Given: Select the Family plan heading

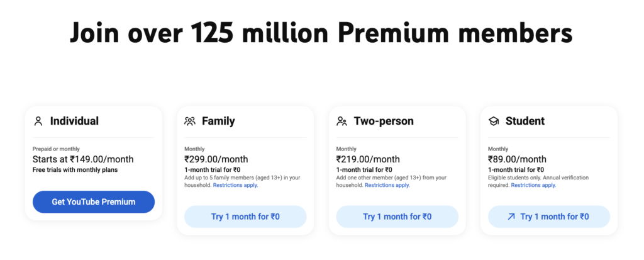Looking at the screenshot, I should point(218,121).
